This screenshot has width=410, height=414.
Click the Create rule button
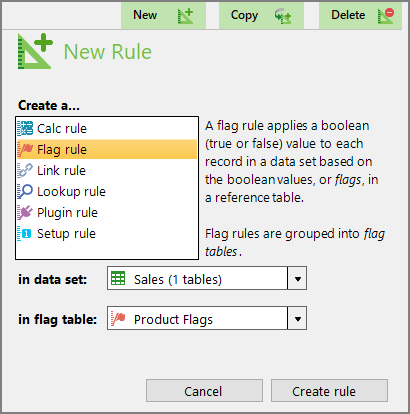(329, 391)
